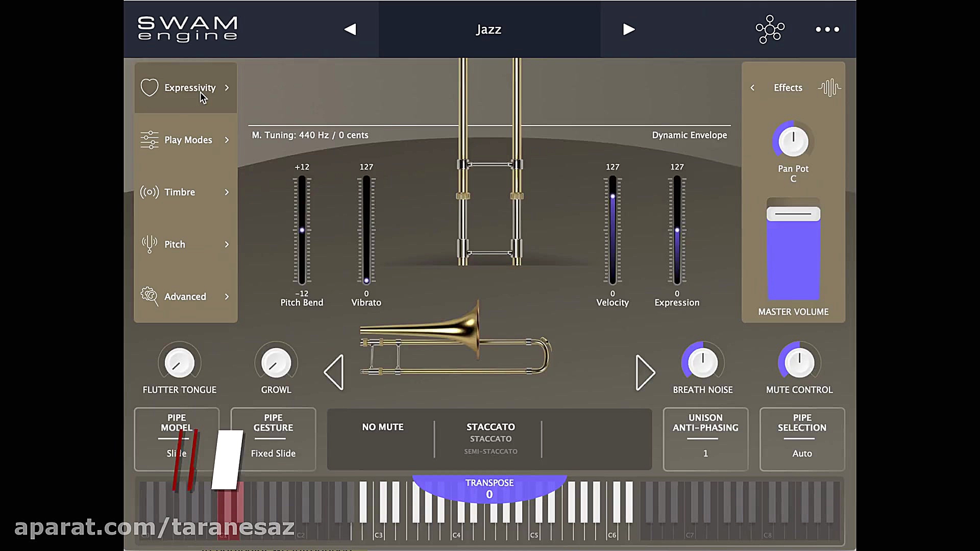
Task: Expand the Effects panel with its chevron
Action: (752, 87)
